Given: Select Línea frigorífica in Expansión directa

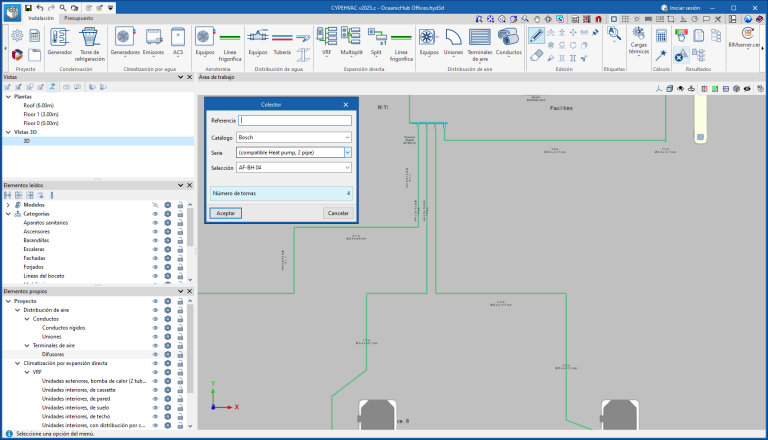Looking at the screenshot, I should (401, 44).
